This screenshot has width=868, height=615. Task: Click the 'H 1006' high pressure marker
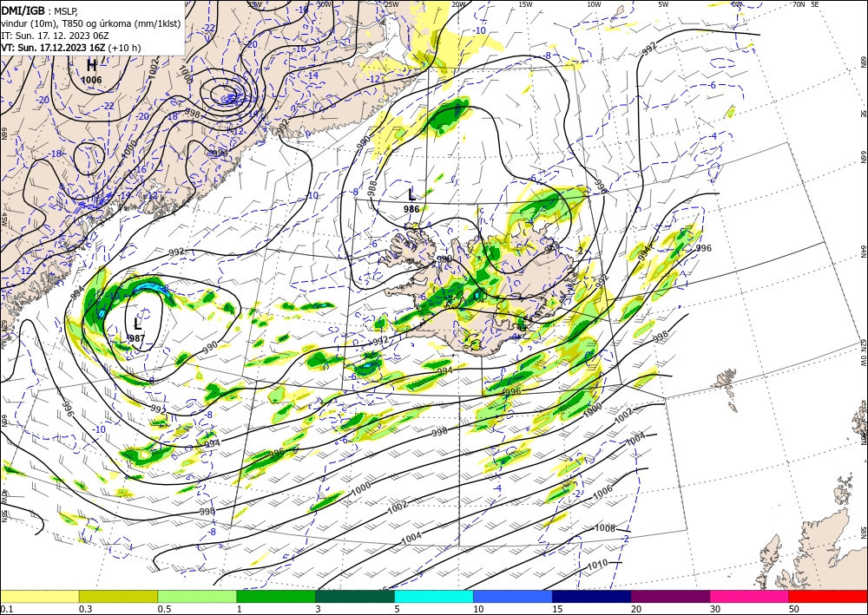(x=91, y=72)
